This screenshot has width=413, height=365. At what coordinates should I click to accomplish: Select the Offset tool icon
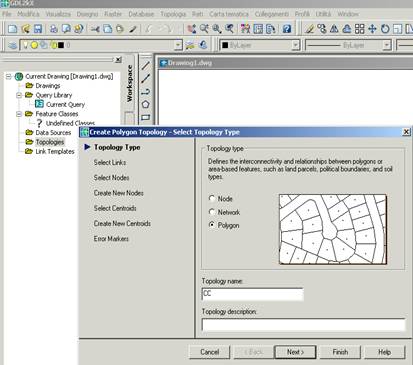pos(347,29)
